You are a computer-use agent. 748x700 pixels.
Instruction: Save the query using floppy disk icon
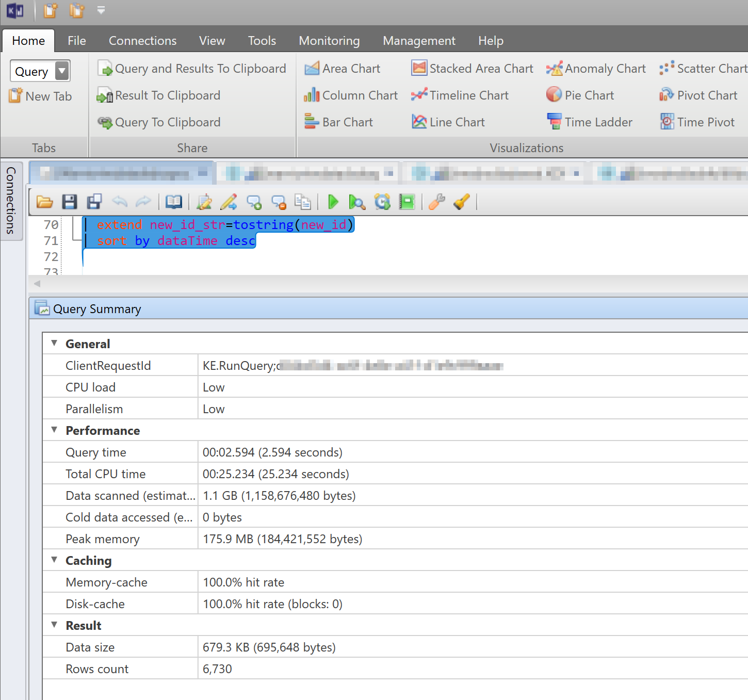tap(70, 202)
